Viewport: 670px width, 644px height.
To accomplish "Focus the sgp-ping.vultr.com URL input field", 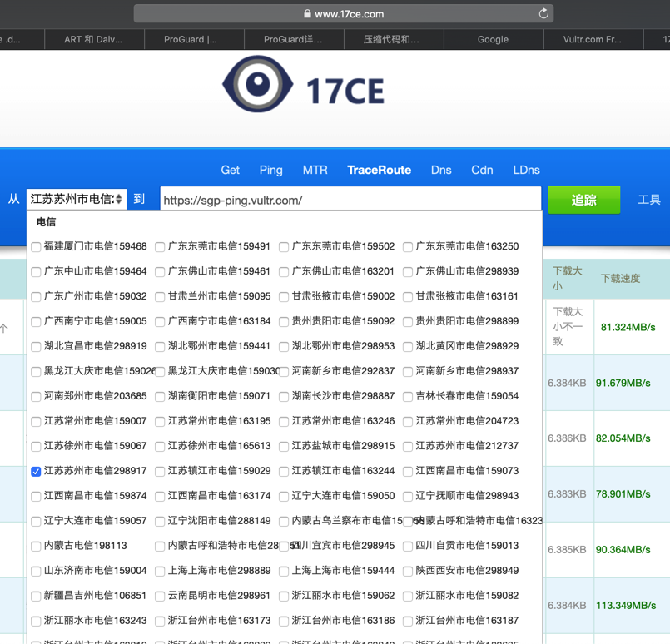I will (x=350, y=199).
